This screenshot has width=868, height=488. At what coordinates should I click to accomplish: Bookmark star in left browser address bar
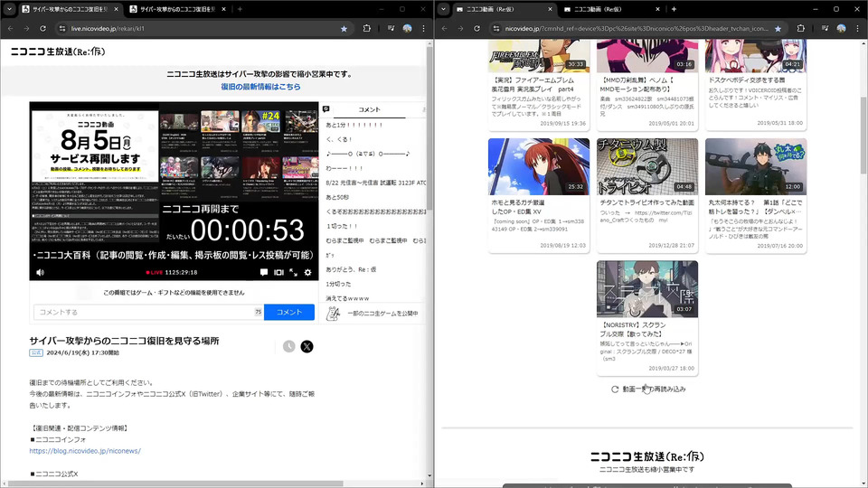[344, 28]
